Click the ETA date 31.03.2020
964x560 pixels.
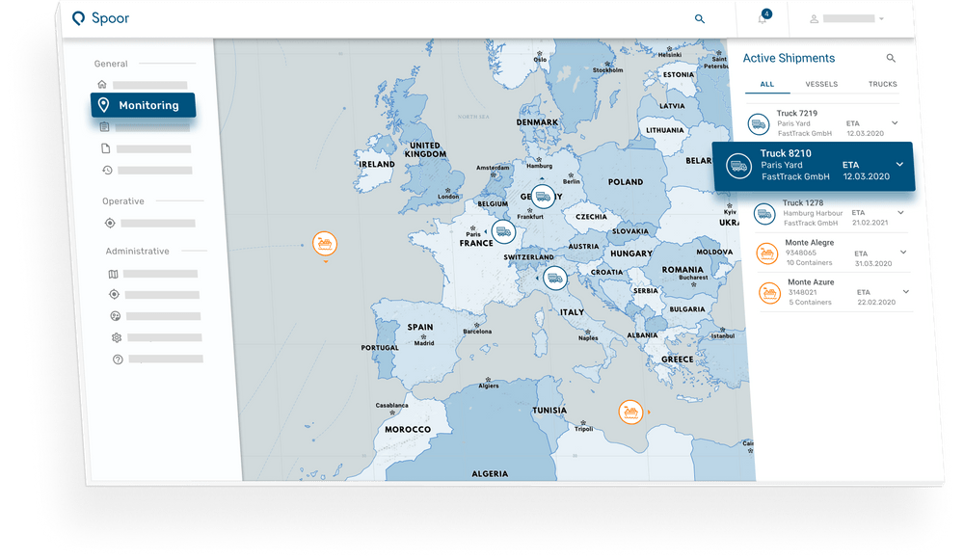point(873,264)
